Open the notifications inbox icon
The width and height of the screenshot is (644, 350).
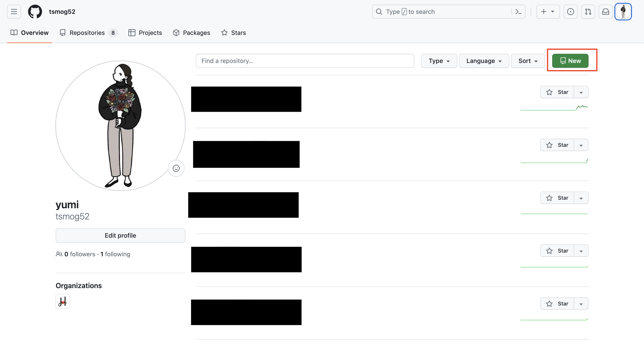click(605, 11)
